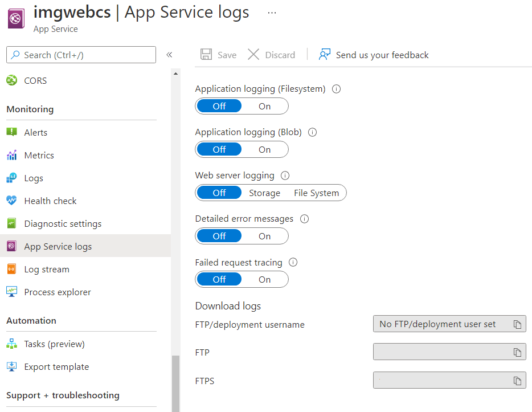Click the copy icon for FTPS
Viewport: 532px width, 412px height.
tap(517, 381)
